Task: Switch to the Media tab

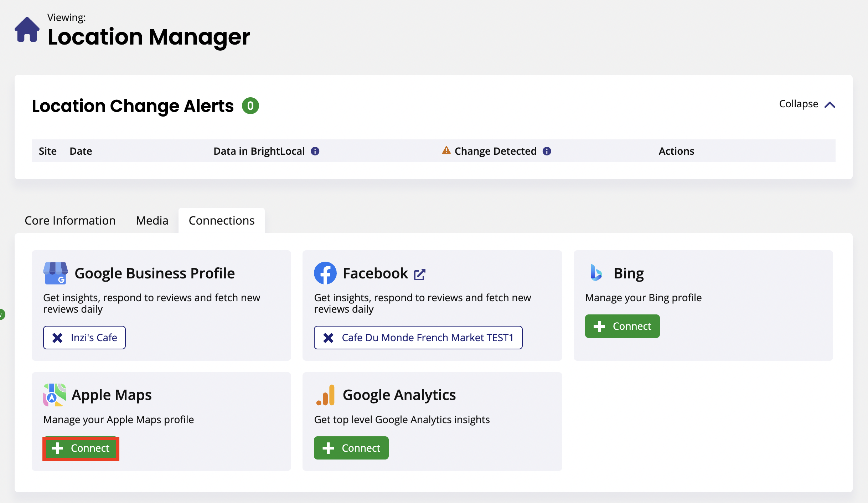Action: (x=152, y=221)
